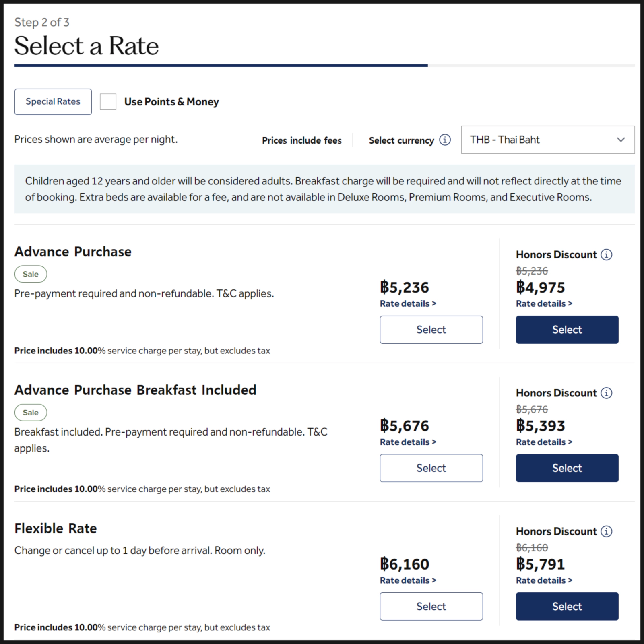Click info icon beside Breakfast Included Honors Discount
This screenshot has width=644, height=644.
pos(606,393)
